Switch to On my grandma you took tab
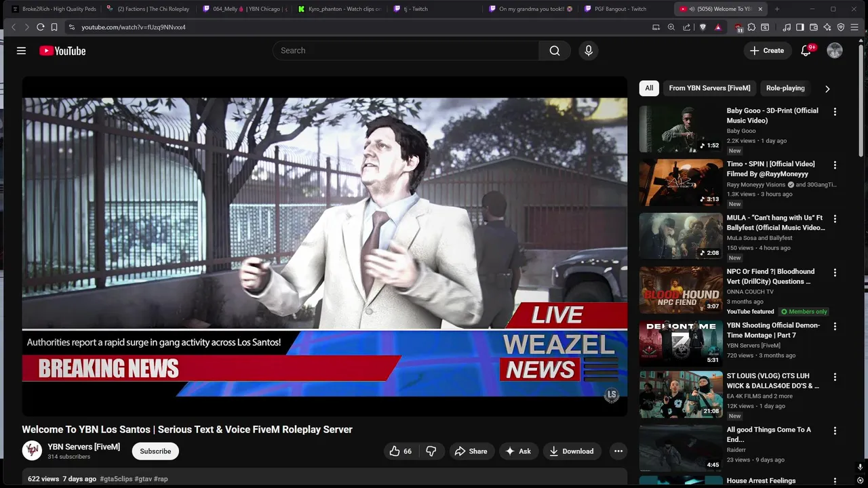868x488 pixels. [532, 9]
